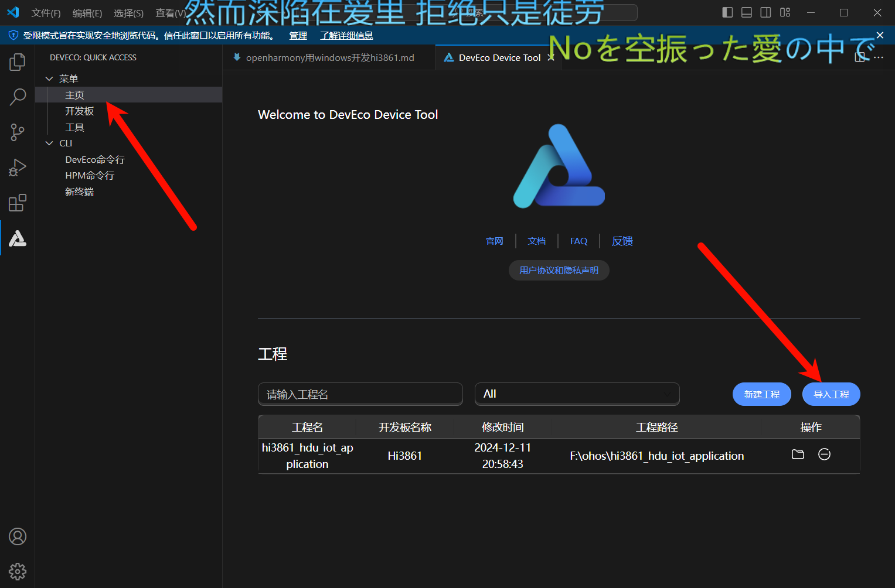895x588 pixels.
Task: Collapse the 菜单 tree section
Action: pyautogui.click(x=49, y=78)
